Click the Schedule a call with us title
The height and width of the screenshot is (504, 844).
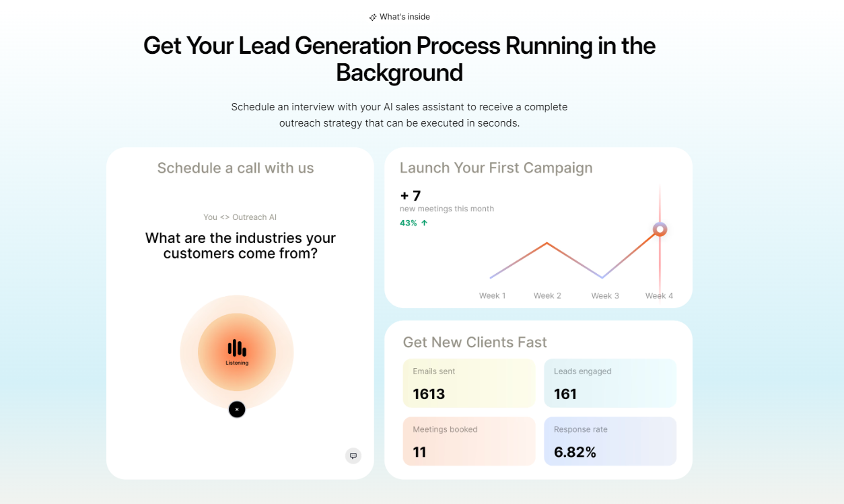click(236, 168)
